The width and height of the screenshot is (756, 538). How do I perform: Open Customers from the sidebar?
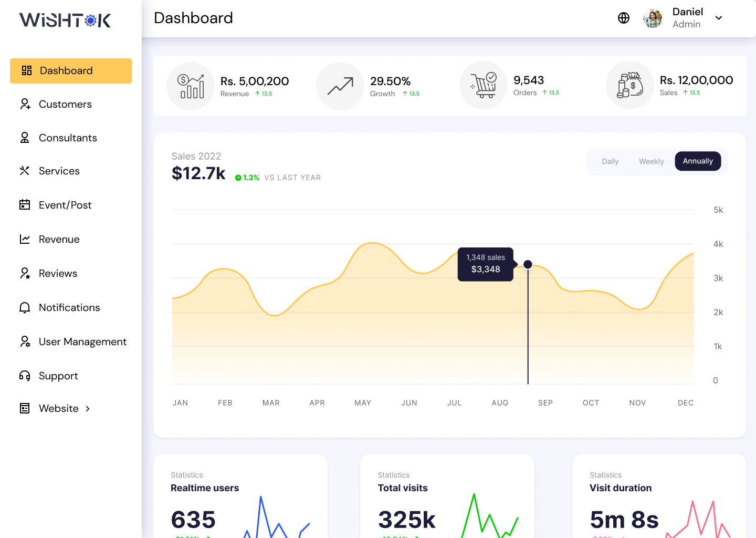[65, 104]
